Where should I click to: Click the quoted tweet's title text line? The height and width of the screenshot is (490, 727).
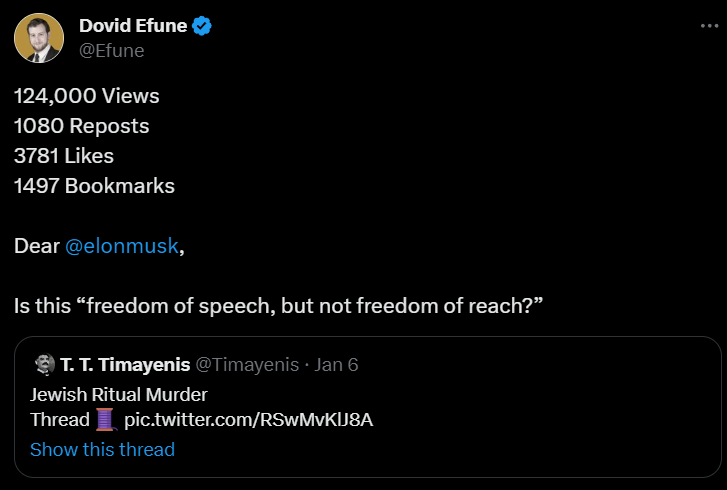(x=119, y=393)
